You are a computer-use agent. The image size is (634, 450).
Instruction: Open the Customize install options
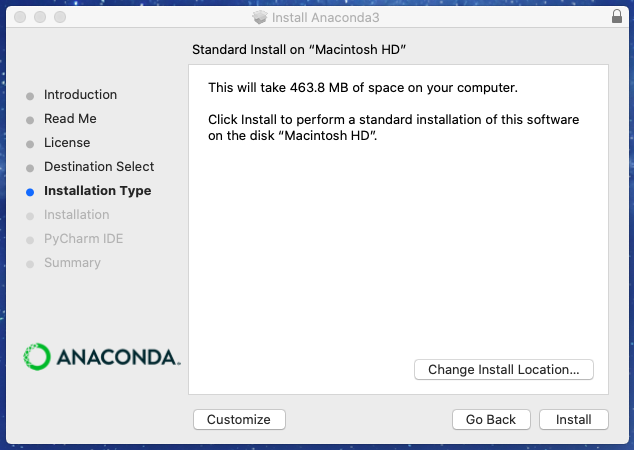[239, 420]
